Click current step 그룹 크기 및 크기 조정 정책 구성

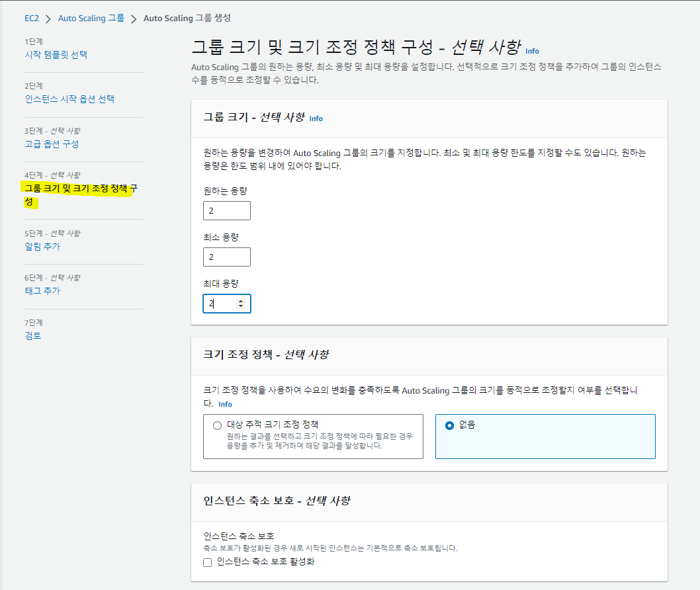point(80,195)
